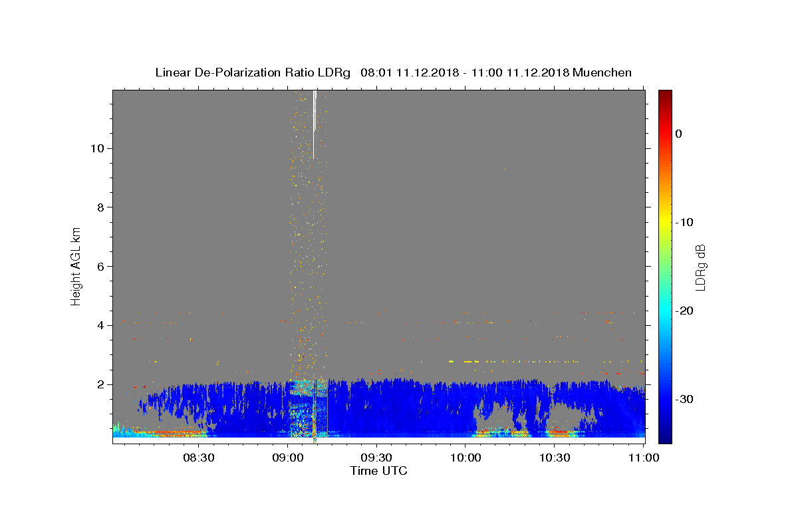Click the 'LDRg dB' colorbar label
This screenshot has width=798, height=532.
point(700,267)
